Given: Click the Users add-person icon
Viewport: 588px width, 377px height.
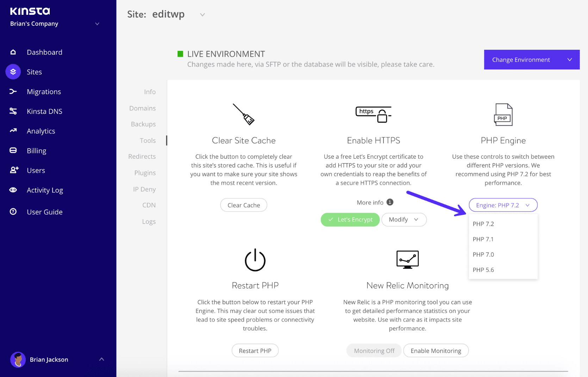Looking at the screenshot, I should pos(14,170).
